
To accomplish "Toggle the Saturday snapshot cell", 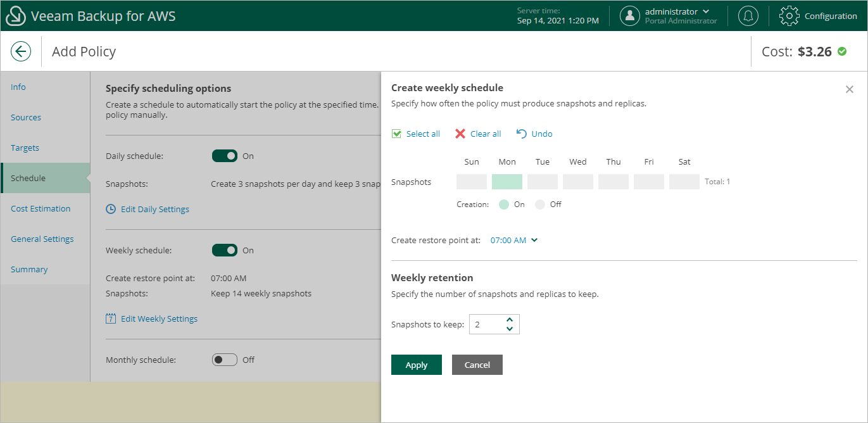I will (x=684, y=182).
